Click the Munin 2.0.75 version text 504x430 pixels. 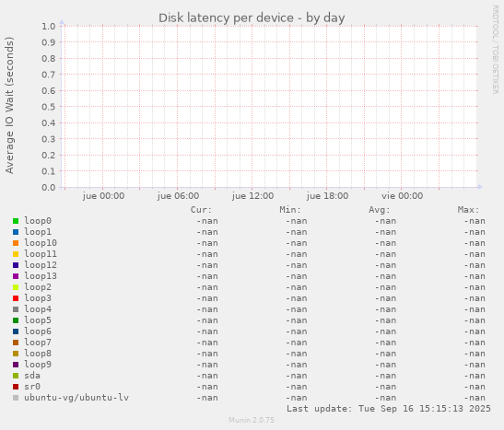tap(252, 420)
